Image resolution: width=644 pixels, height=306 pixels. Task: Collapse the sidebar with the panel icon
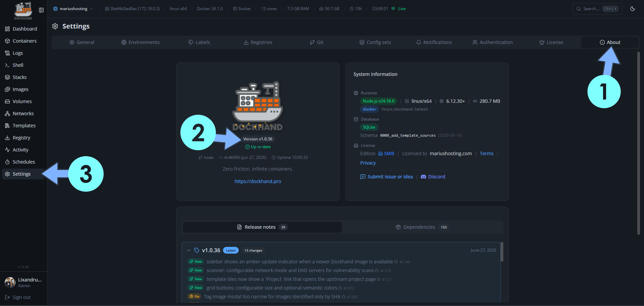tap(41, 10)
